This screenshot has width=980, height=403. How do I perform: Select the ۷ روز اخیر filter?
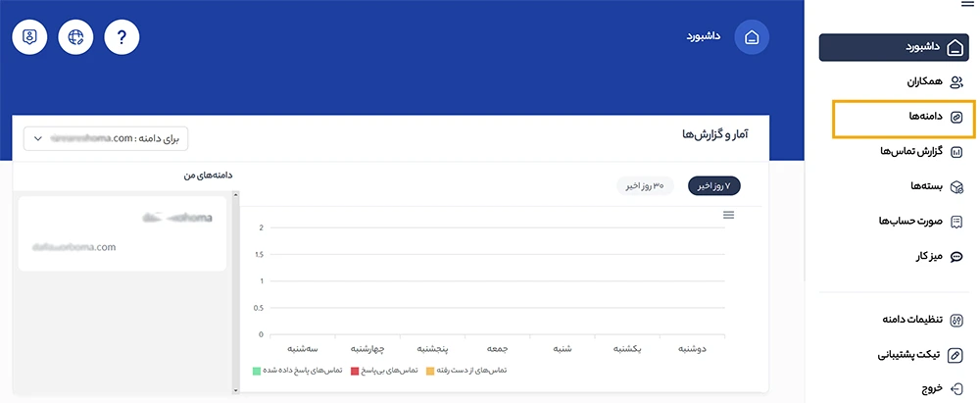click(x=714, y=186)
